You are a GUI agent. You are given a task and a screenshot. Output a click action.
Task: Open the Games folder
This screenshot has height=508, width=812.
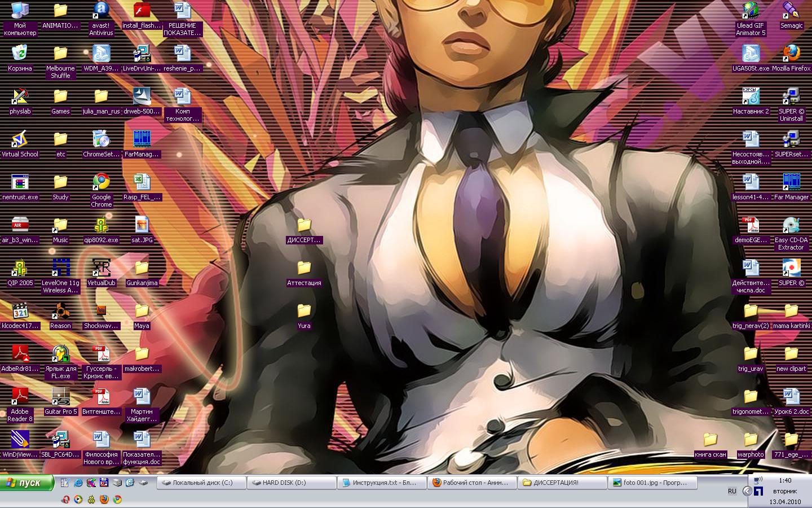click(60, 101)
